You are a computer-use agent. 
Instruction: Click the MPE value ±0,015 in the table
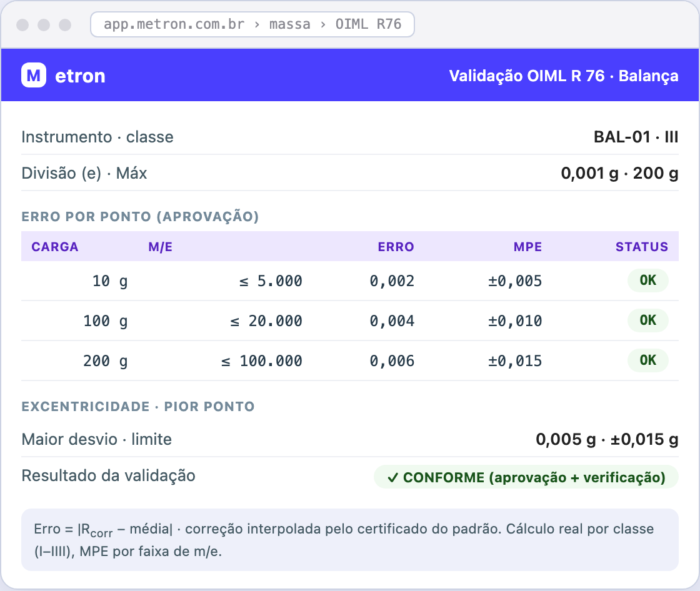pyautogui.click(x=515, y=360)
